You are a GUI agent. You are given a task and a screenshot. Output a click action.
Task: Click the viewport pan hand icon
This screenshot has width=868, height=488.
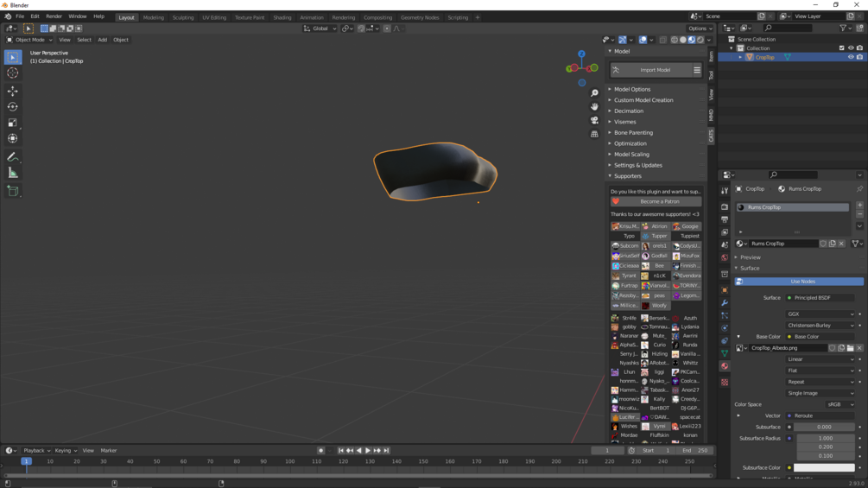[x=594, y=106]
